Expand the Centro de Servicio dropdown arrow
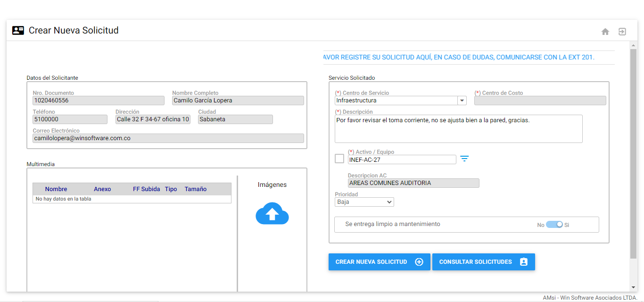This screenshot has width=644, height=302. click(462, 101)
